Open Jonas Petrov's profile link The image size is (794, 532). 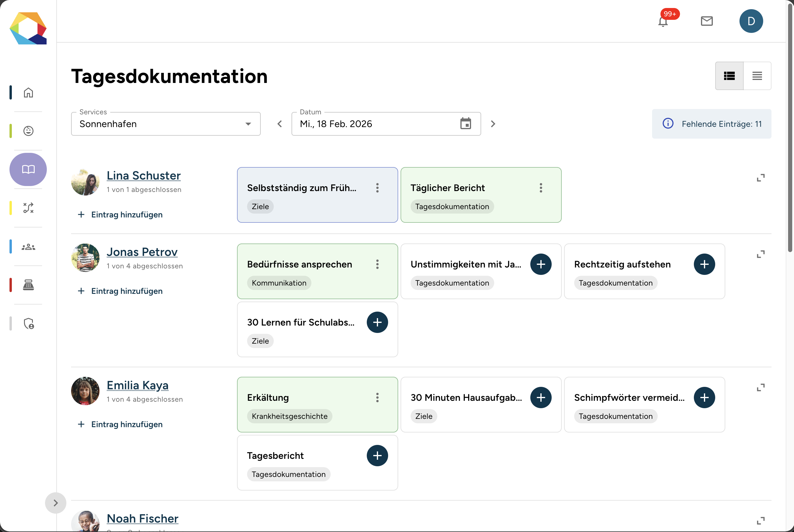point(142,252)
